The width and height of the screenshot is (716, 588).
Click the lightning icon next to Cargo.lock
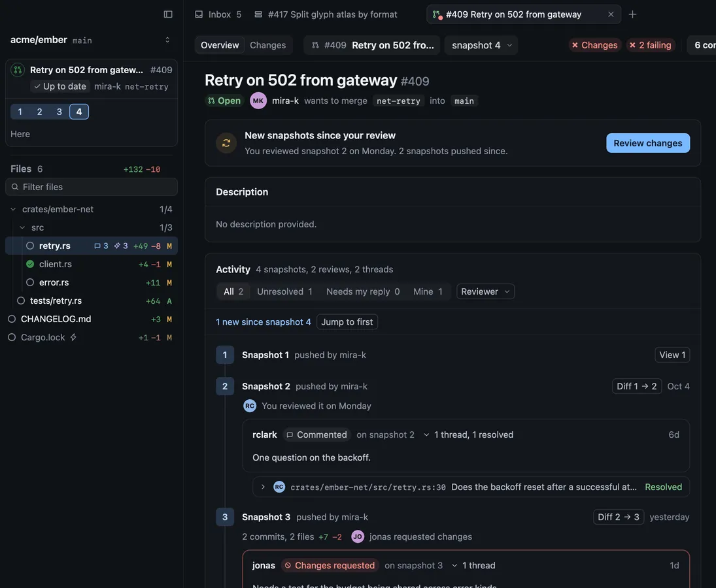point(73,337)
